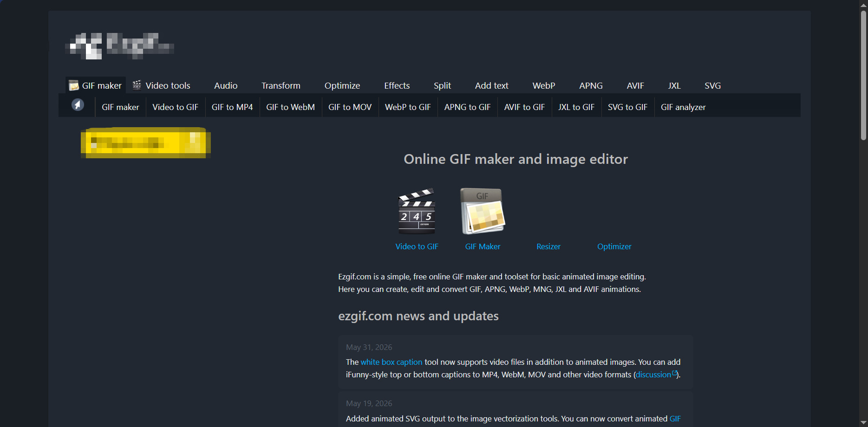Open the white box caption link
The width and height of the screenshot is (868, 427).
pyautogui.click(x=392, y=362)
